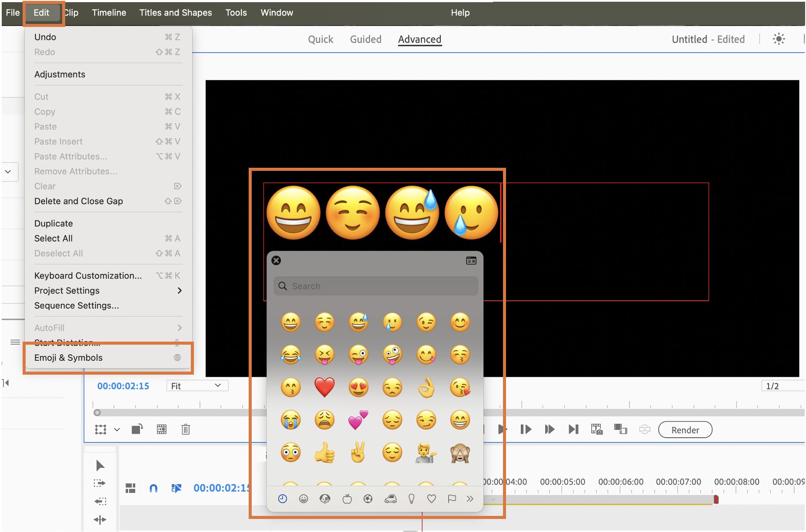Show more emoji categories with double chevron
Viewport: 806px width, 532px height.
click(470, 499)
